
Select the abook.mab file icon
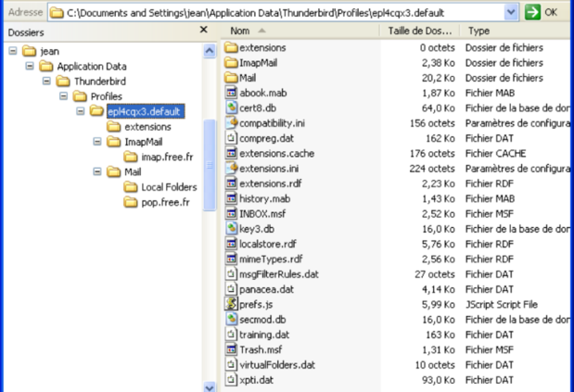(x=231, y=93)
